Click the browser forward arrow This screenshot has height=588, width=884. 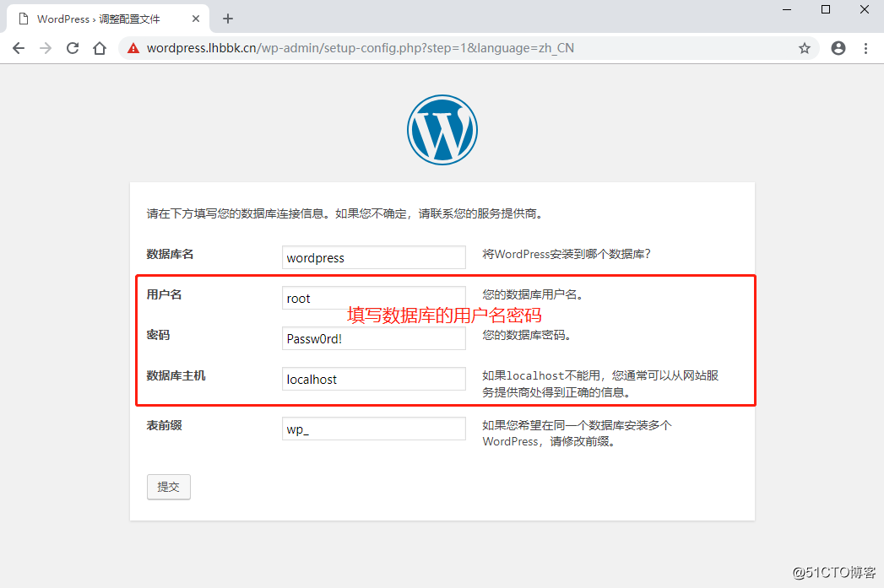click(46, 48)
